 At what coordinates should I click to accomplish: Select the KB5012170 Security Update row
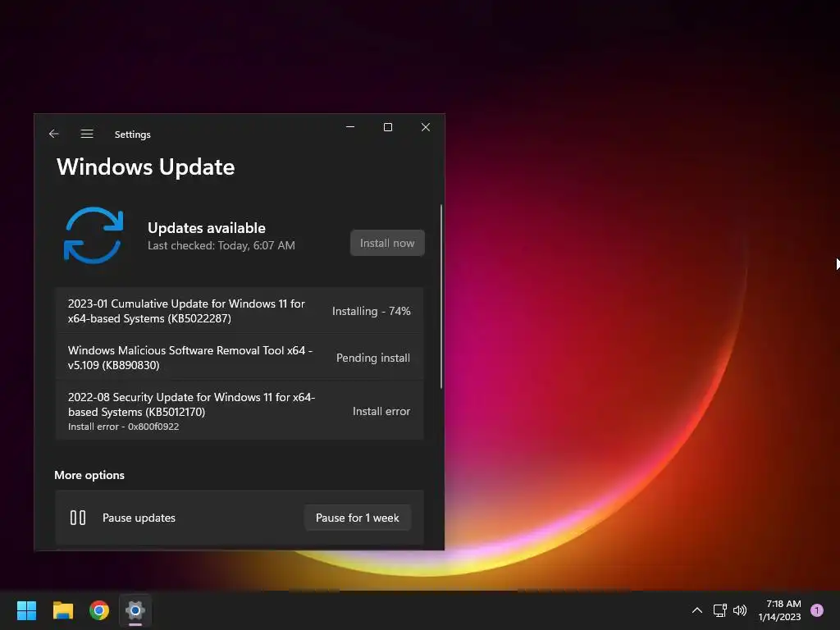pos(240,411)
